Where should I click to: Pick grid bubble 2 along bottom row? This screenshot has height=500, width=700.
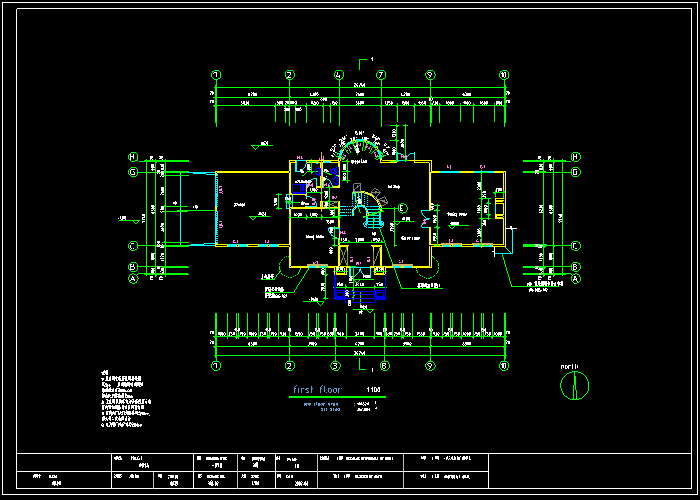coord(289,366)
